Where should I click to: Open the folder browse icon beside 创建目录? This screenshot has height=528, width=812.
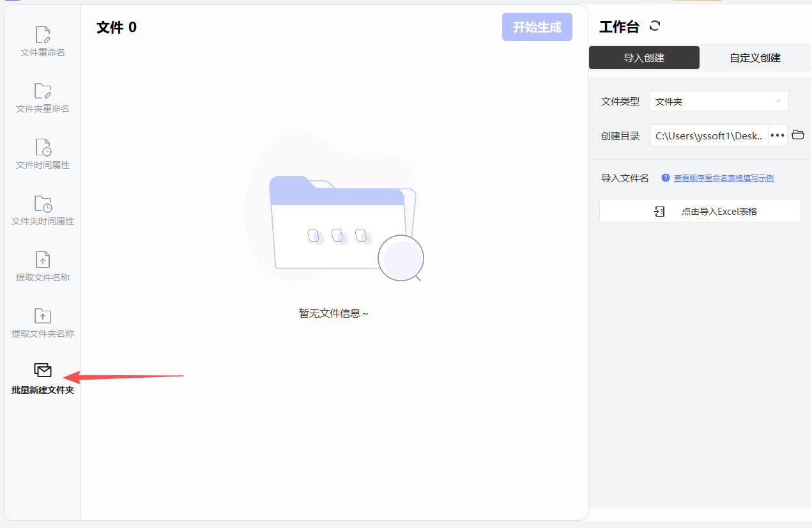click(x=797, y=135)
